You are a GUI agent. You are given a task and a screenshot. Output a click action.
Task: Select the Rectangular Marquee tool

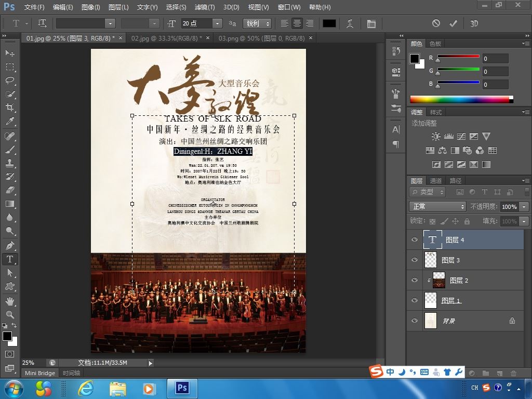[x=10, y=67]
